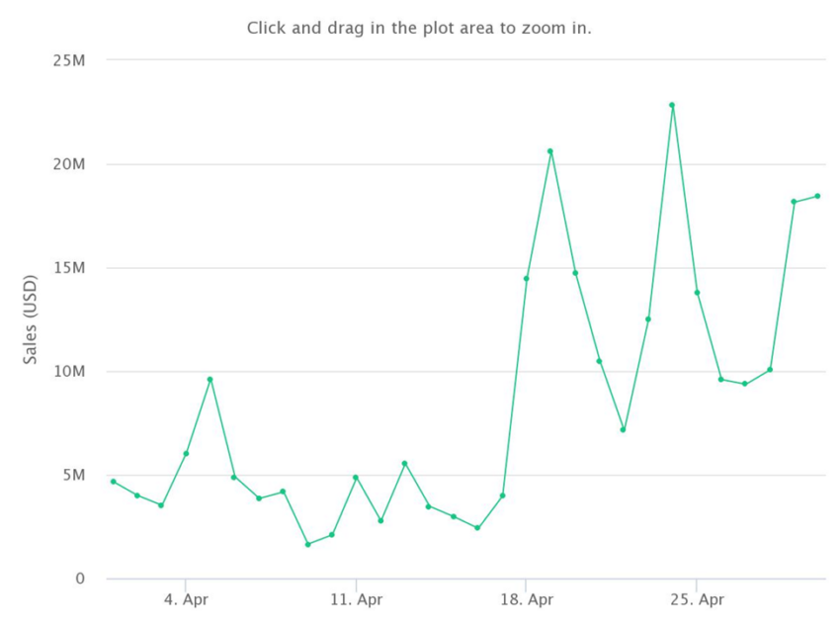Viewport: 840px width, 630px height.
Task: Click the 18. Apr x-axis label
Action: [527, 599]
